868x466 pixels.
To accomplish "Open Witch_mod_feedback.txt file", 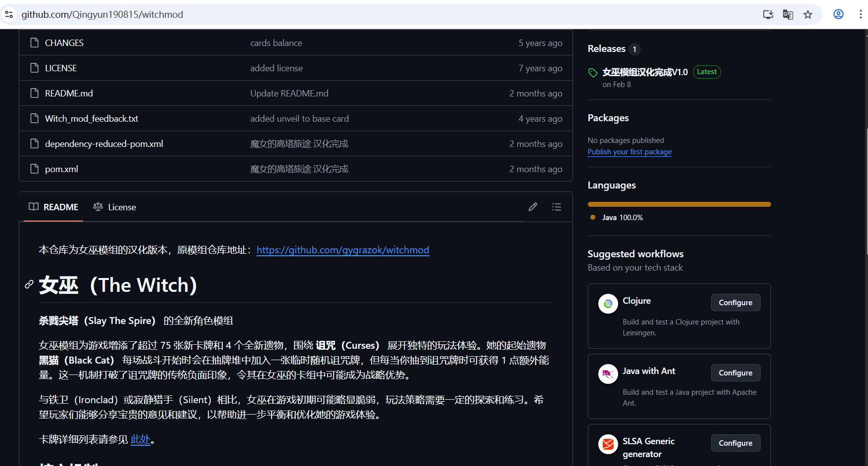I will click(x=92, y=119).
